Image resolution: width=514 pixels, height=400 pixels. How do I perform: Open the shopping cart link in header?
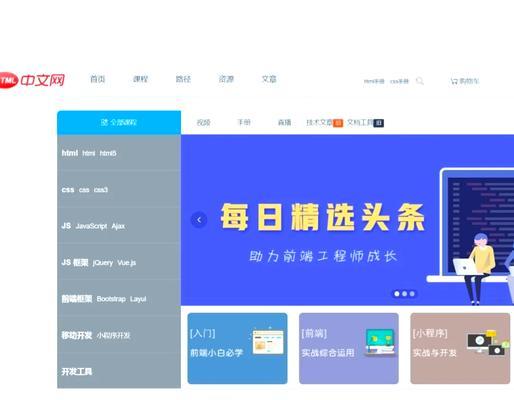(465, 81)
